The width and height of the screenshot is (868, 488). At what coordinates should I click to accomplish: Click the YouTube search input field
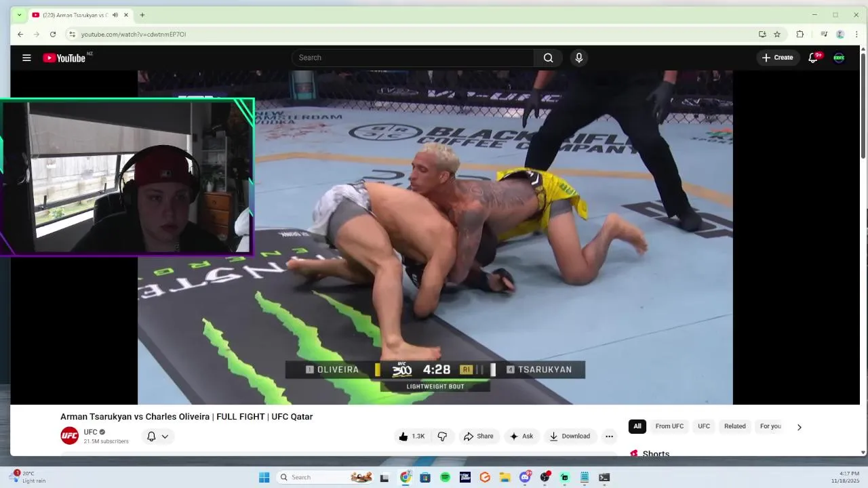(x=412, y=58)
